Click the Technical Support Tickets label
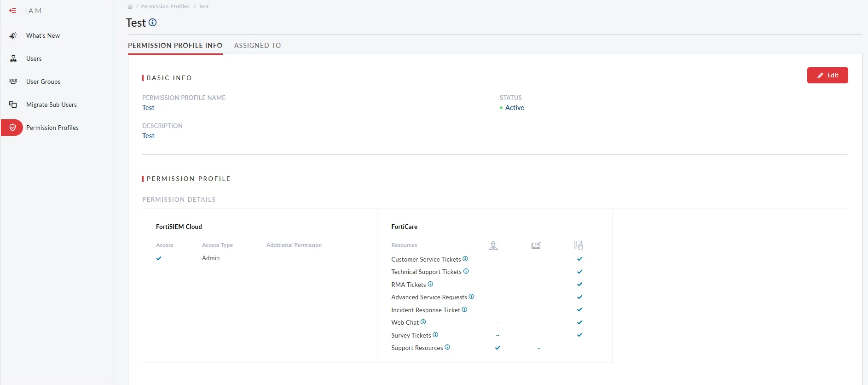The height and width of the screenshot is (385, 868). click(x=427, y=272)
